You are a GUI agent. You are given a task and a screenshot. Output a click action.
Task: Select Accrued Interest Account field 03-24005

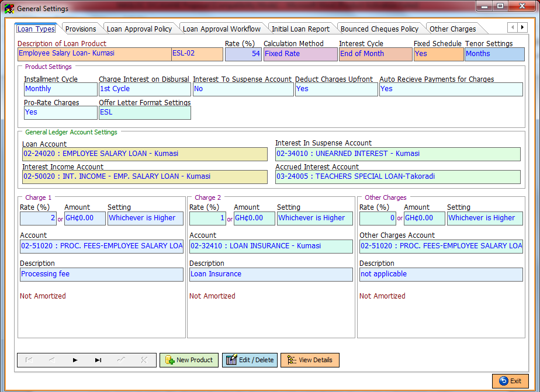398,177
